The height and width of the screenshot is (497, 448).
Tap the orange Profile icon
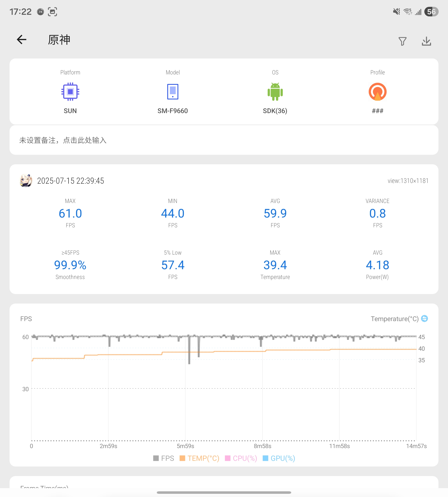click(x=377, y=92)
